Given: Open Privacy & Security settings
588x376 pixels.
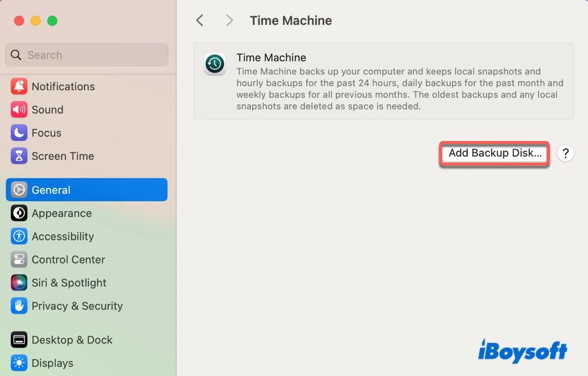Looking at the screenshot, I should point(77,305).
